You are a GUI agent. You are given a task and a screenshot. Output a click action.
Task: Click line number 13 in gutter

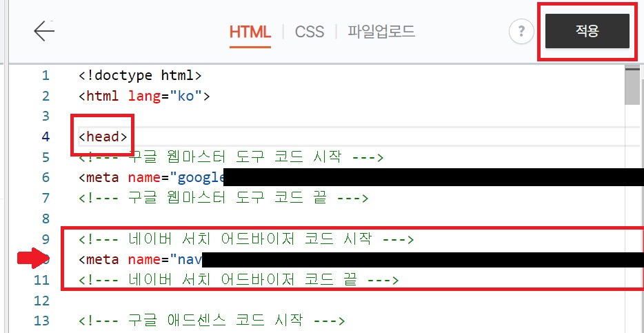[41, 321]
